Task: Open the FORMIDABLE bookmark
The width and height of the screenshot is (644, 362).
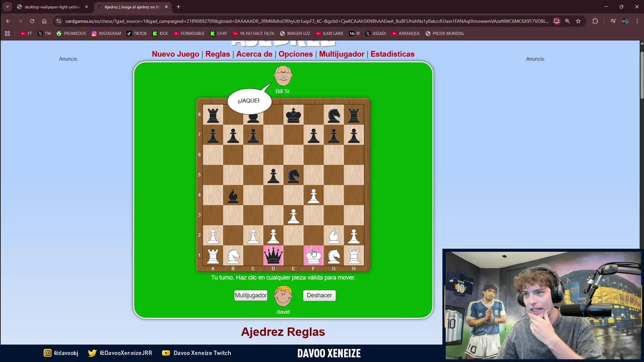Action: pos(189,34)
